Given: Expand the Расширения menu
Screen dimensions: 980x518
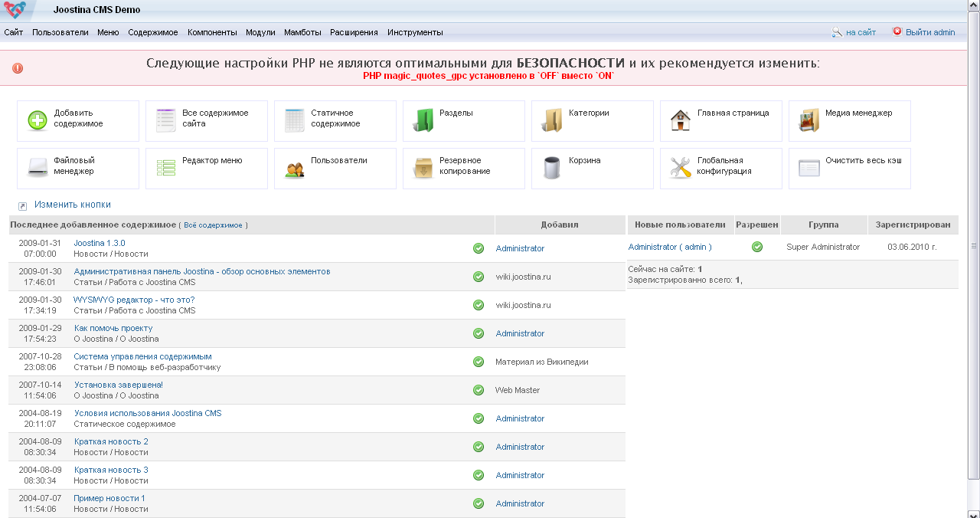Looking at the screenshot, I should [x=354, y=32].
